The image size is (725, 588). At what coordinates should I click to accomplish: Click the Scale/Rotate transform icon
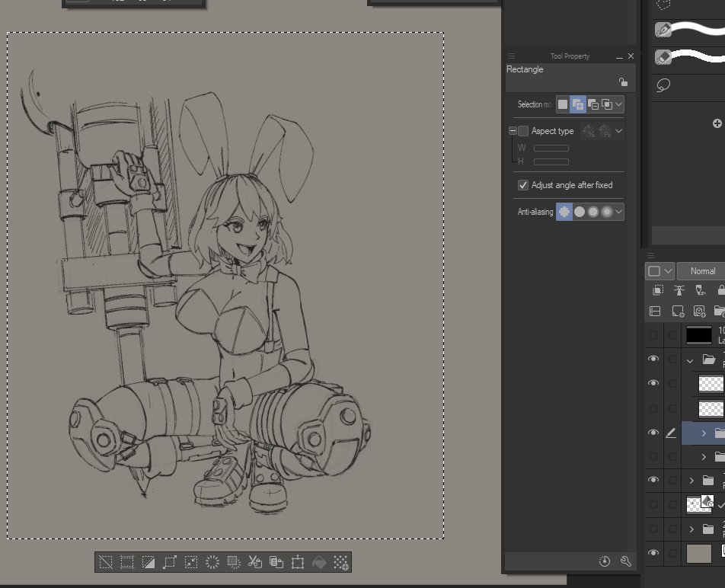click(x=298, y=562)
